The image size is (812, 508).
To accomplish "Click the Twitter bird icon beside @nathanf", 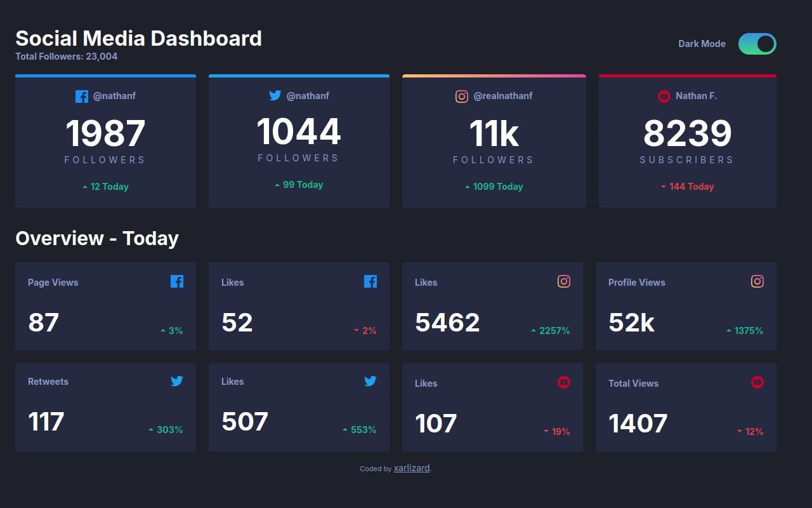I will point(275,95).
